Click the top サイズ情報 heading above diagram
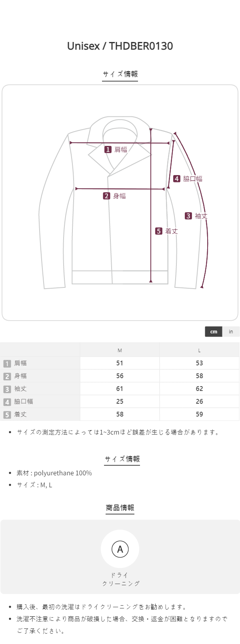Image resolution: width=240 pixels, height=644 pixels. 120,74
